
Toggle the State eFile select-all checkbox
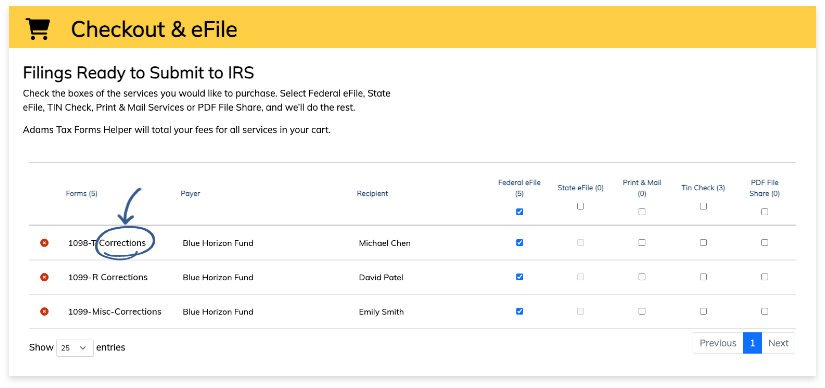(x=580, y=206)
